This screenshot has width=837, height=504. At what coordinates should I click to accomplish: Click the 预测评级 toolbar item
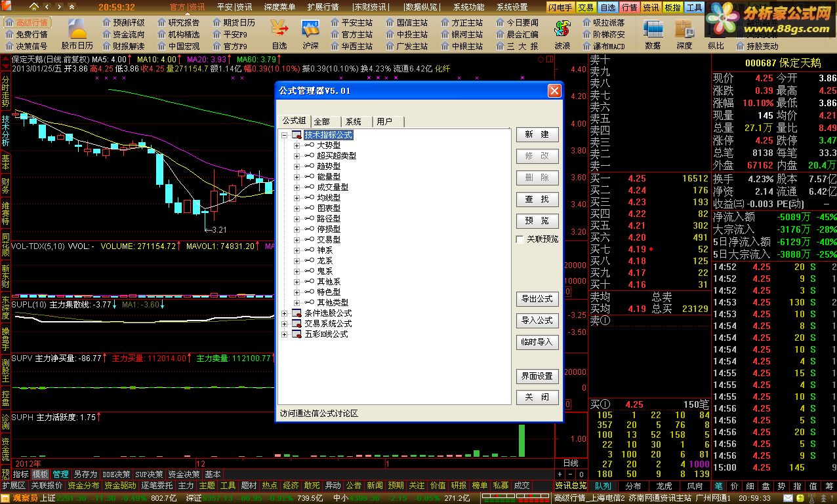click(x=123, y=22)
